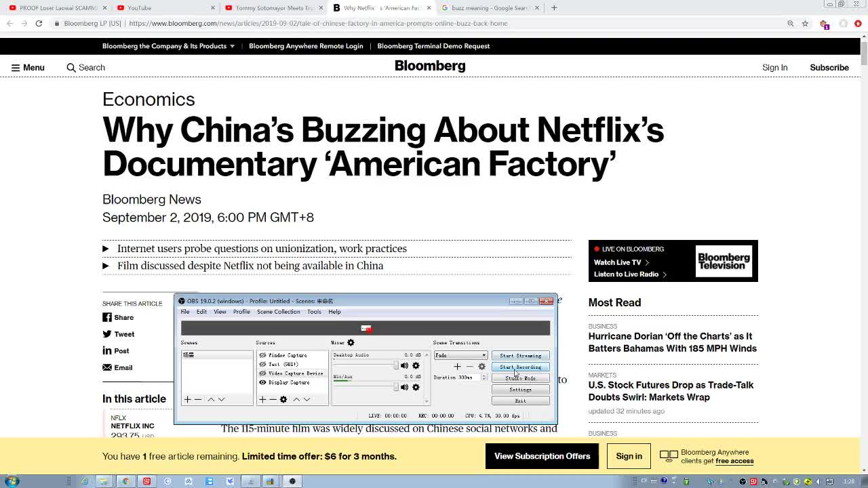Open the OBS Tools menu
Viewport: 868px width, 488px height.
[x=314, y=312]
